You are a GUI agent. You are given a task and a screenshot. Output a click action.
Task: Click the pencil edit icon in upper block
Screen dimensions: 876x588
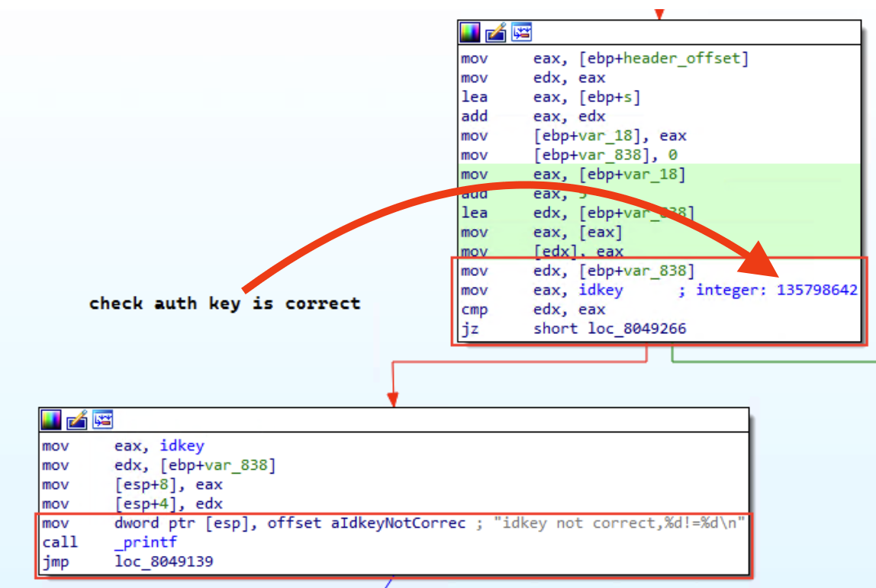click(496, 33)
